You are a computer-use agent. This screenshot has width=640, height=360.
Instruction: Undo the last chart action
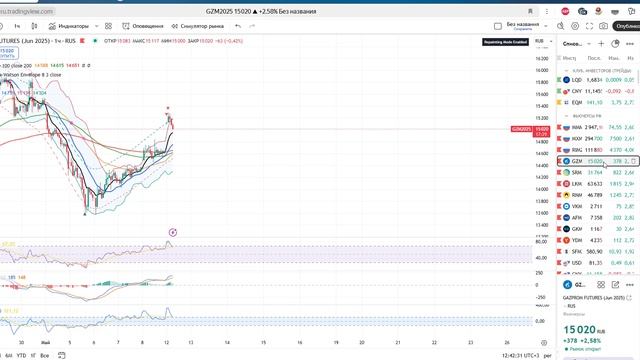pos(238,26)
